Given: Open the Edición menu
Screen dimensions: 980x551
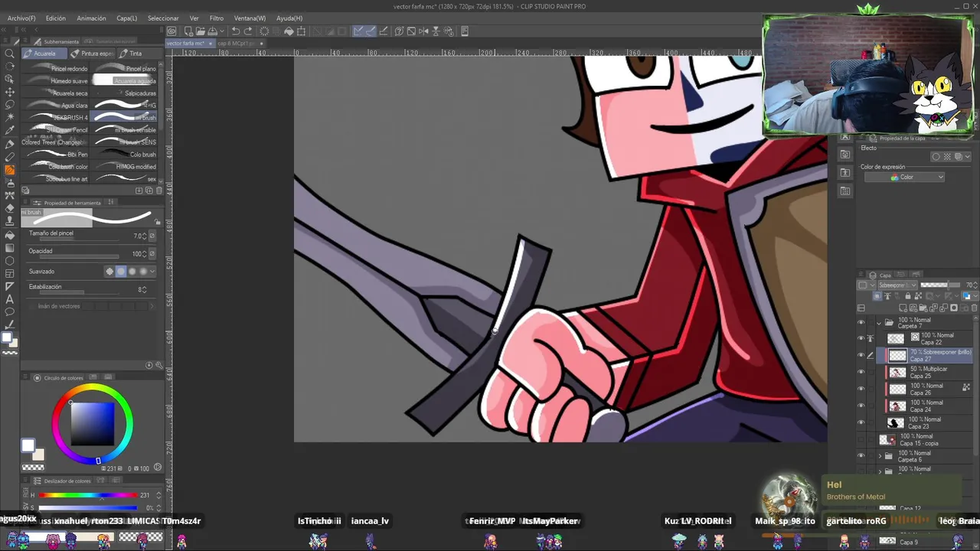Looking at the screenshot, I should tap(55, 18).
